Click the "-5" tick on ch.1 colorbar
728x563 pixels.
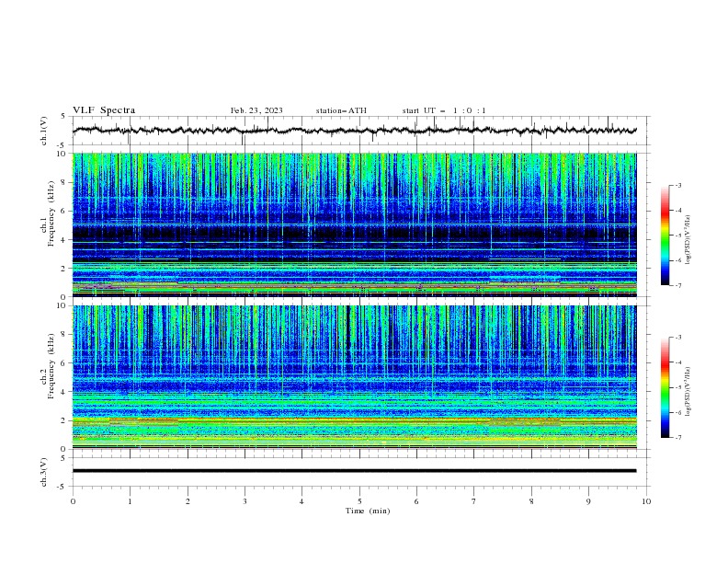[x=677, y=236]
